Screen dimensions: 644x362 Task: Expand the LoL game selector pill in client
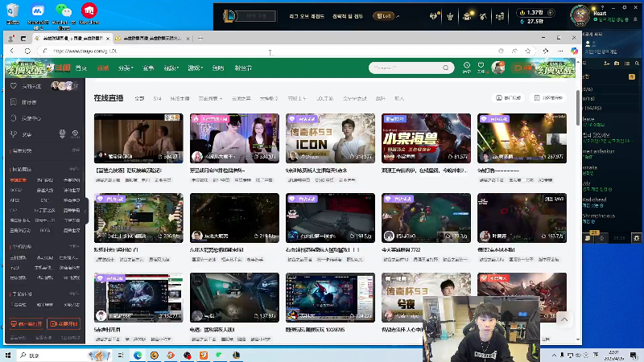pos(384,16)
